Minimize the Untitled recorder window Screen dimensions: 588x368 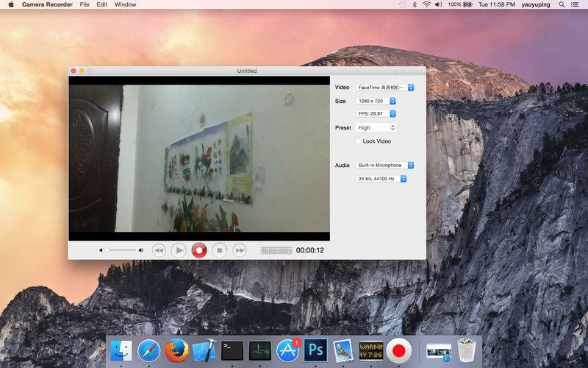(x=82, y=71)
